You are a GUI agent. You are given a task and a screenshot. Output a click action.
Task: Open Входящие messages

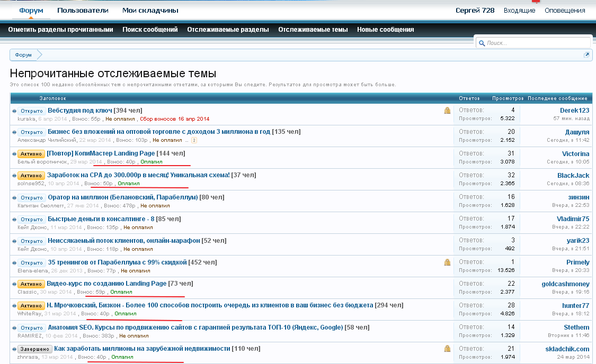click(519, 11)
